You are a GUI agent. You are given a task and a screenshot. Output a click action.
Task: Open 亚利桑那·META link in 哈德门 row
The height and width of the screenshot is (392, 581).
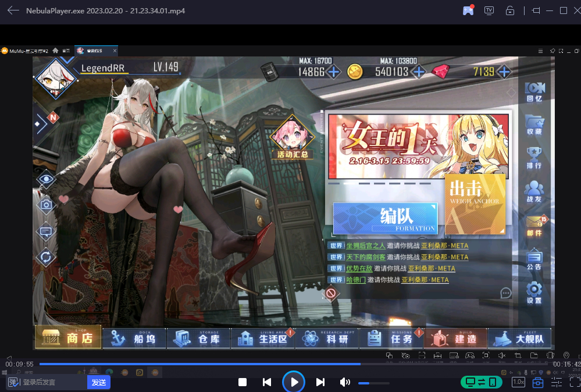tap(425, 280)
